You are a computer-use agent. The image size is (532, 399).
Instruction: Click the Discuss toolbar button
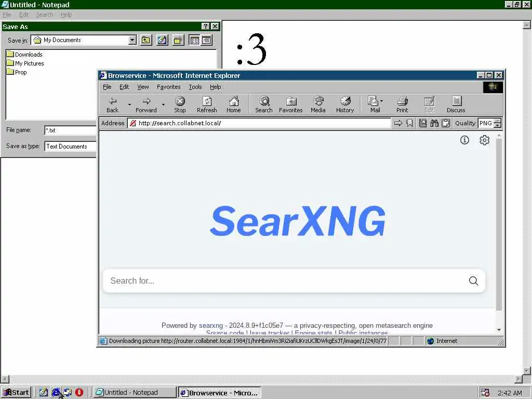[456, 104]
